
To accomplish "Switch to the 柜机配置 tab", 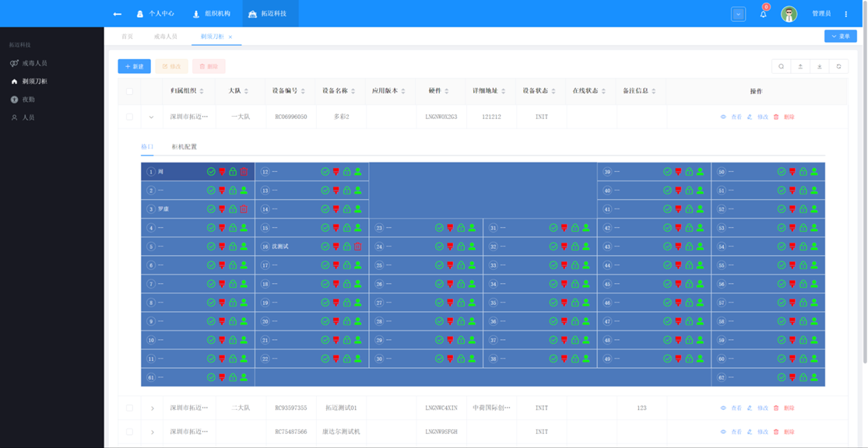I will [184, 147].
